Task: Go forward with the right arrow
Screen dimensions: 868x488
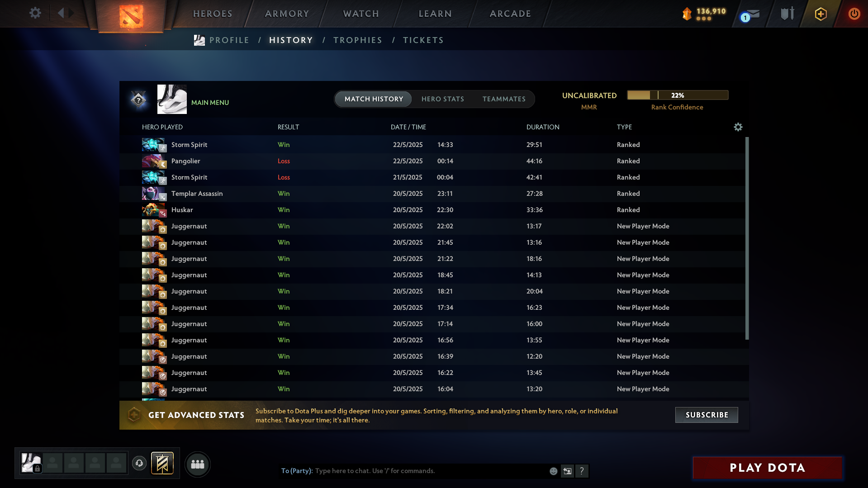Action: coord(71,13)
